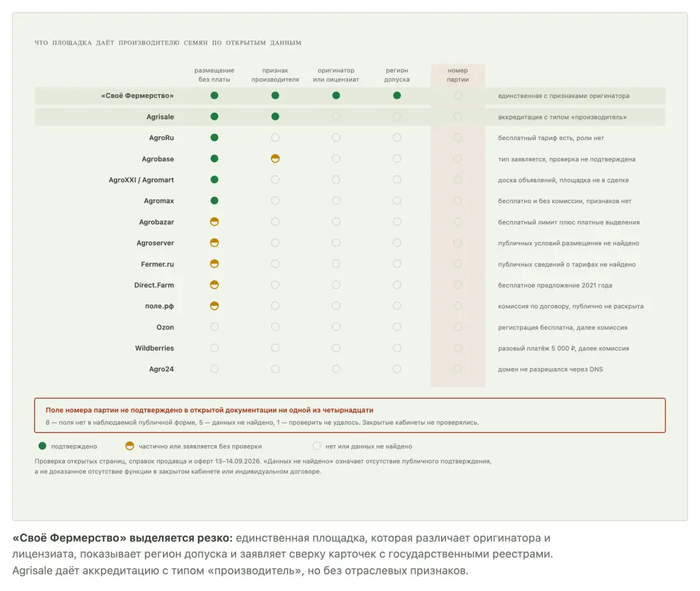700x591 pixels.
Task: Click Agro24 empty circle under размещение без платы
Action: pos(214,369)
